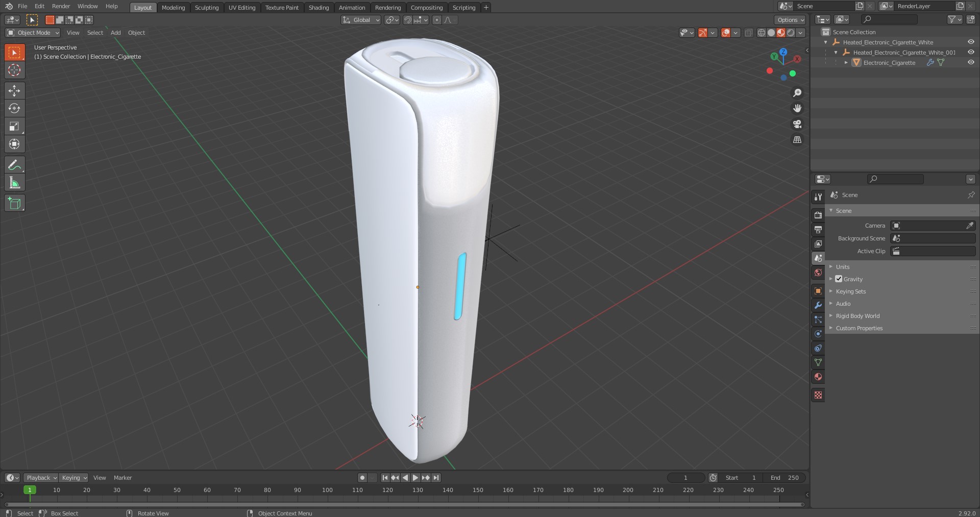This screenshot has height=517, width=980.
Task: Open the Render menu
Action: tap(61, 6)
